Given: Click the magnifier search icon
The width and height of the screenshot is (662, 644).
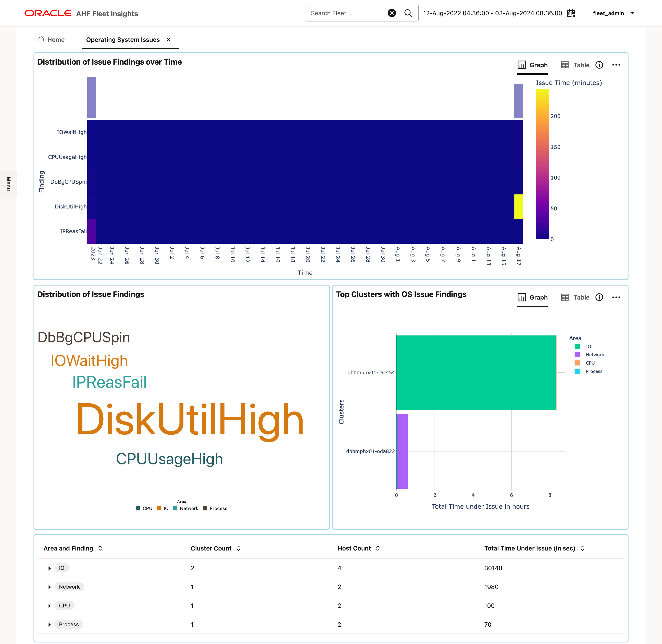Looking at the screenshot, I should pyautogui.click(x=408, y=13).
